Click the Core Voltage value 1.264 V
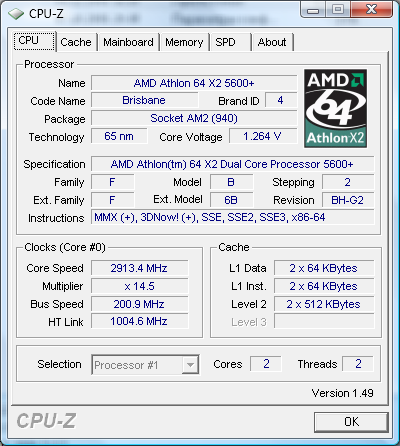The width and height of the screenshot is (400, 446). pos(263,136)
